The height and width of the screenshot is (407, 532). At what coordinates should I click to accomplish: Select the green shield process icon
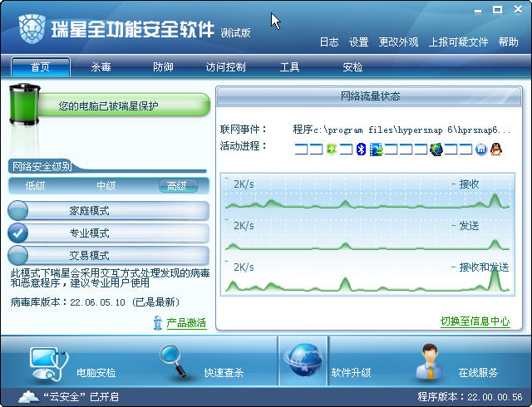click(x=332, y=150)
